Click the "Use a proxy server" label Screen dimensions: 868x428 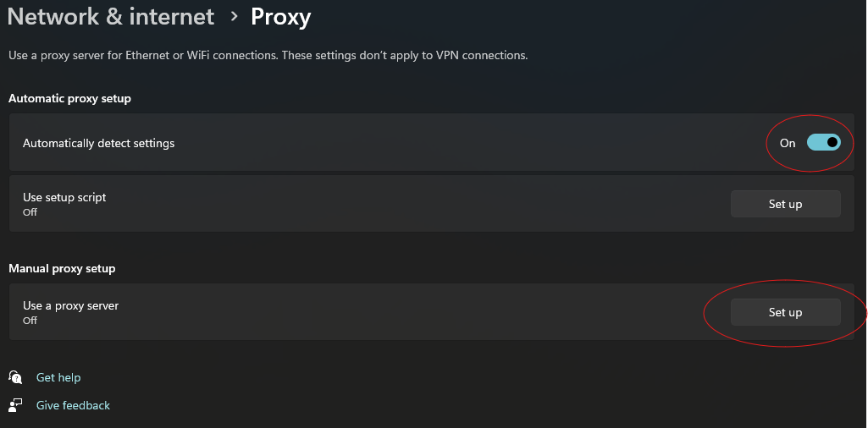click(70, 305)
